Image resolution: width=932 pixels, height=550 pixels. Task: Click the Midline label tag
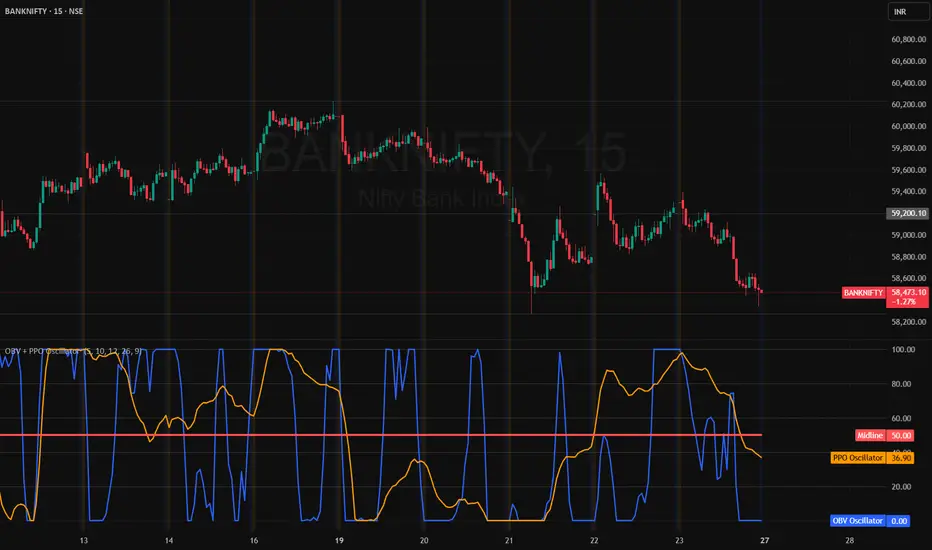click(x=870, y=435)
